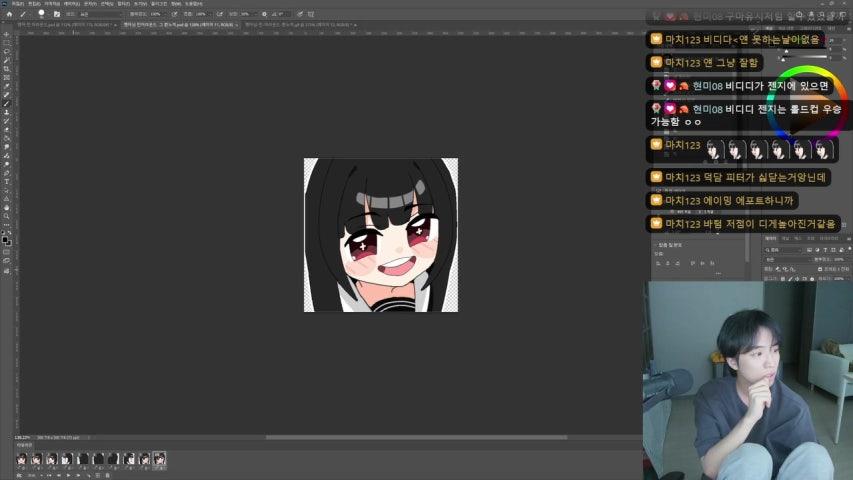853x480 pixels.
Task: Toggle pressure for size button
Action: (300, 14)
